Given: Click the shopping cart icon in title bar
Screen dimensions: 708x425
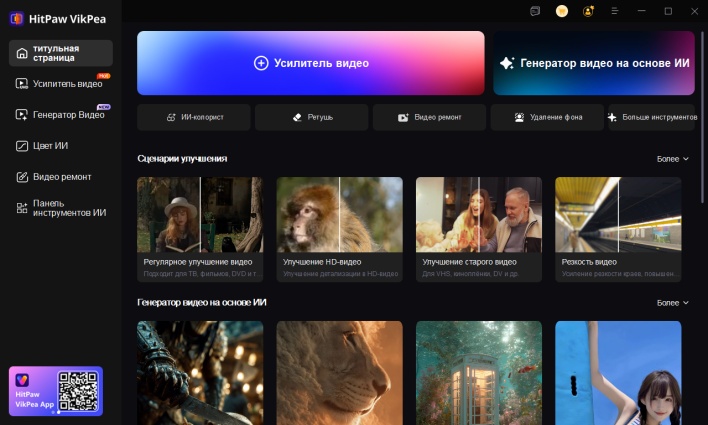Looking at the screenshot, I should (562, 11).
